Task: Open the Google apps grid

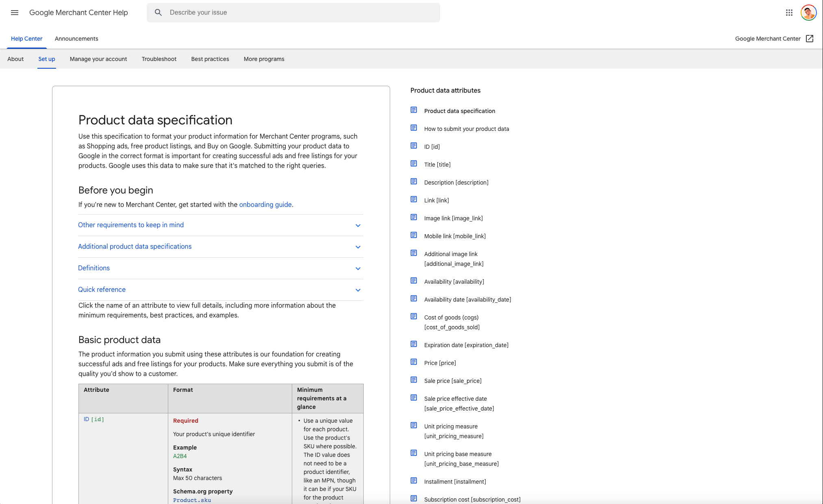Action: point(789,13)
